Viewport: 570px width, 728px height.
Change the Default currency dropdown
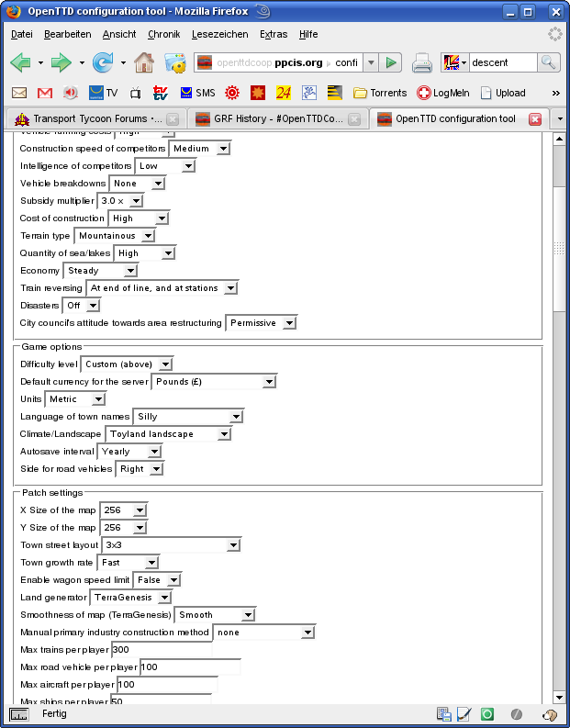214,382
